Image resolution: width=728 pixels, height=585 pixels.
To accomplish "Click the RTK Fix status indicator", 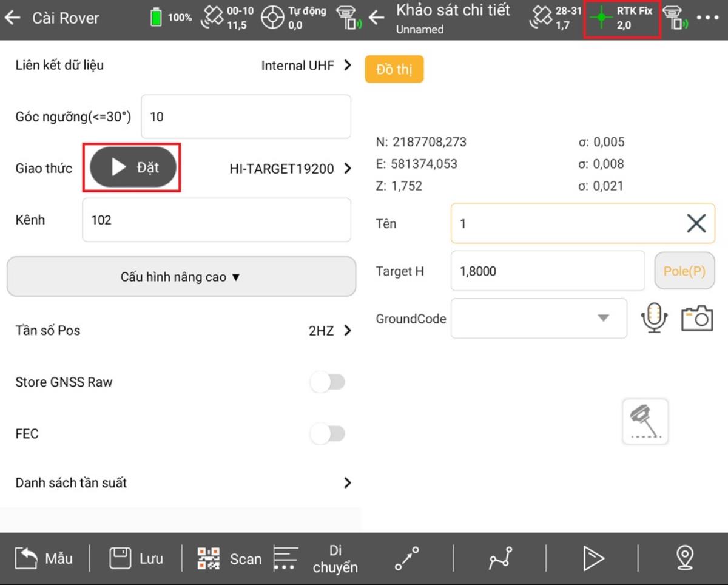I will (622, 18).
